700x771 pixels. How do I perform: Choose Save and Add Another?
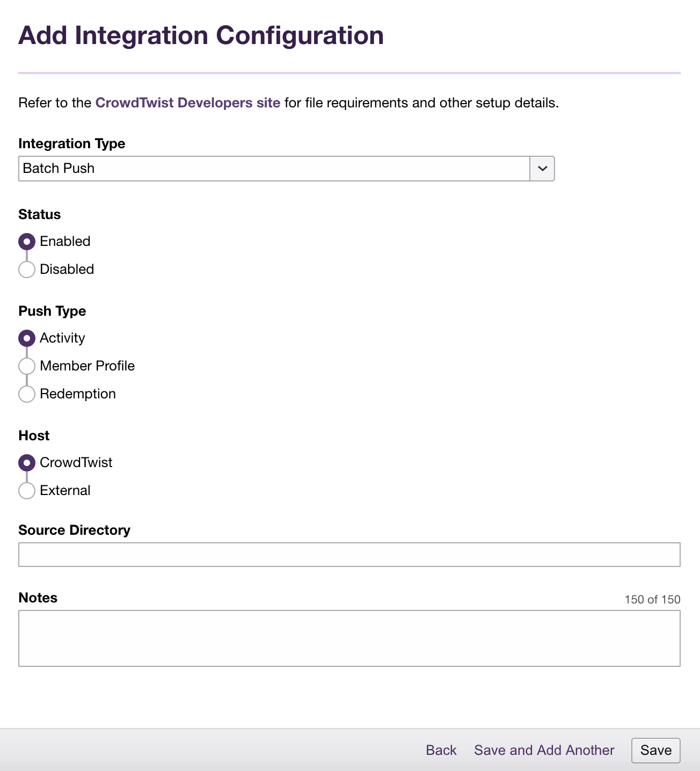(544, 750)
